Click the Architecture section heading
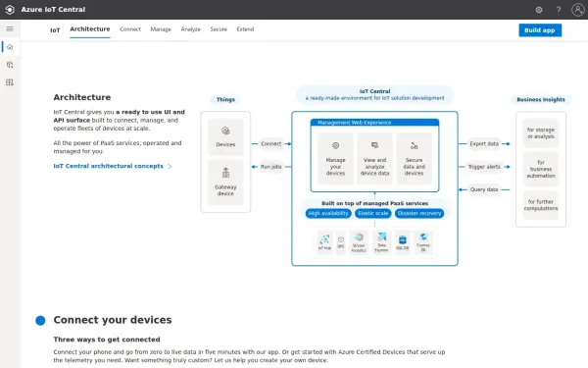Image resolution: width=588 pixels, height=368 pixels. (82, 97)
